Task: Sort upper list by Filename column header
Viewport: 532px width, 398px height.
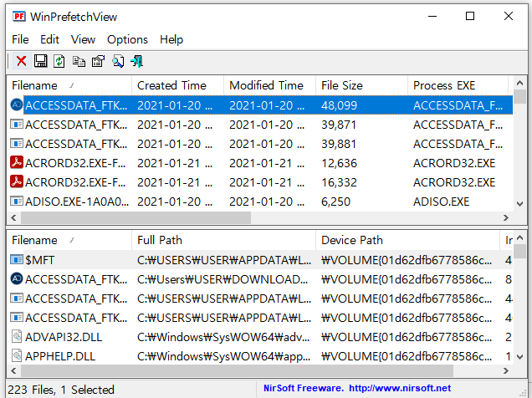Action: [x=69, y=85]
